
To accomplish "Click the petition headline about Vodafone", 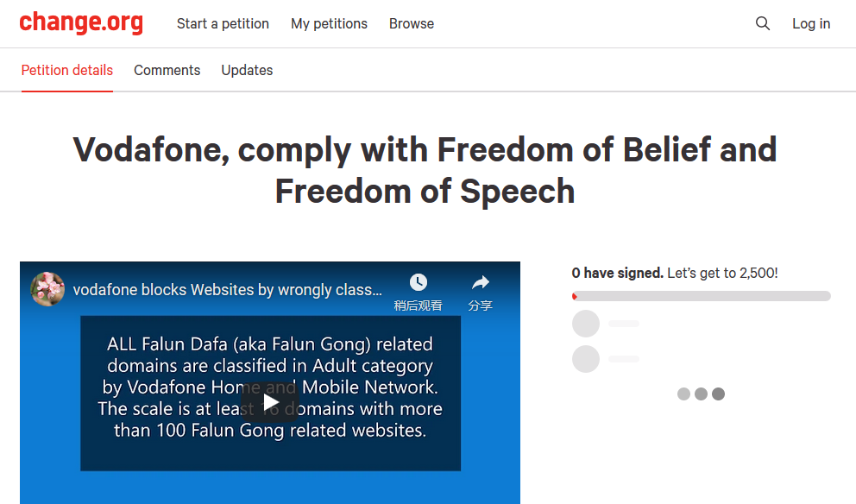I will coord(425,170).
